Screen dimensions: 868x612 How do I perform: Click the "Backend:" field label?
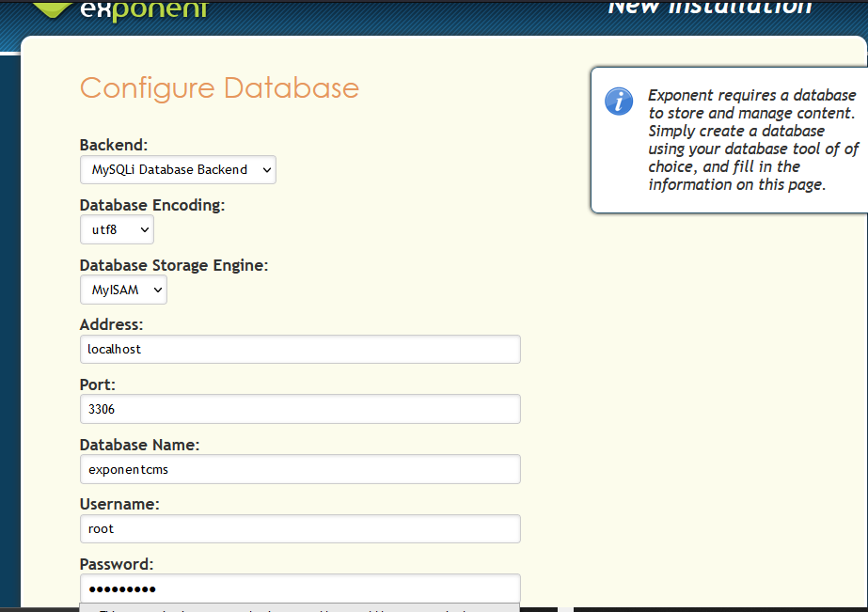coord(114,145)
